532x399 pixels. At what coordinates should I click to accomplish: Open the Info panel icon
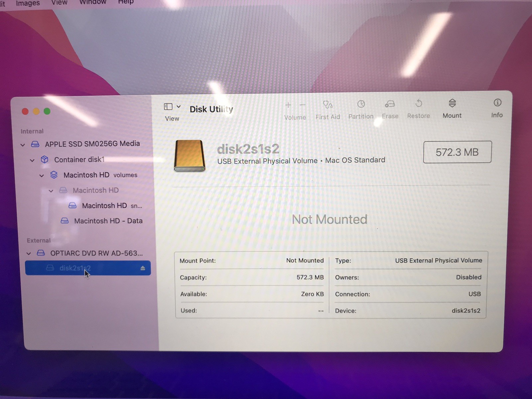tap(497, 102)
